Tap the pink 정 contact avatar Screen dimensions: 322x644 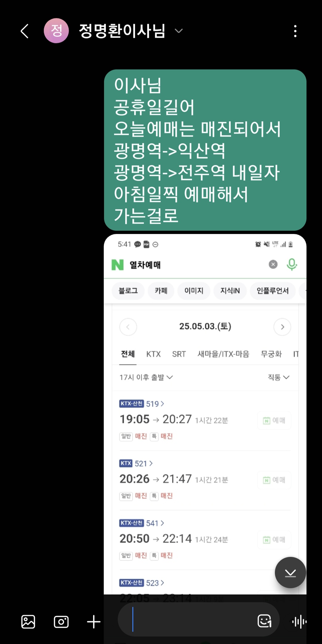click(56, 31)
